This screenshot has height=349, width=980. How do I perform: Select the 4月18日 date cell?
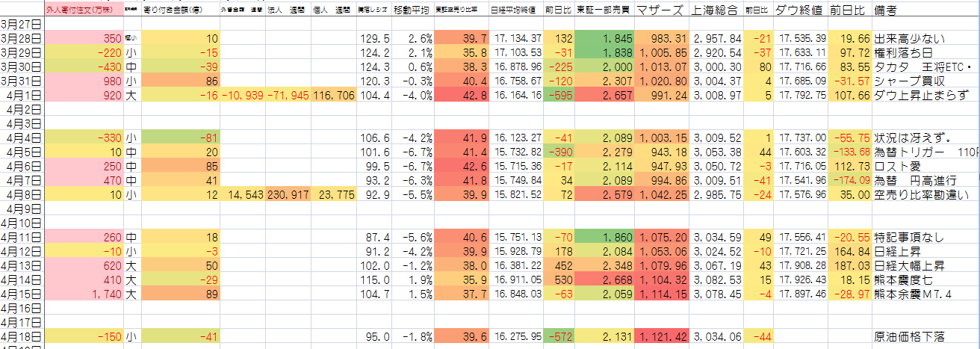[x=22, y=336]
